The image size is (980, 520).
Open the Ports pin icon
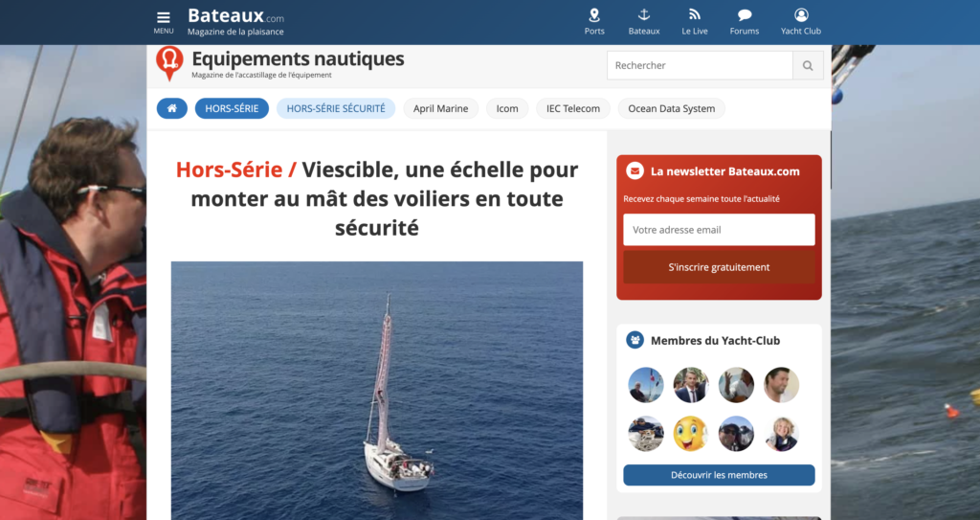593,15
